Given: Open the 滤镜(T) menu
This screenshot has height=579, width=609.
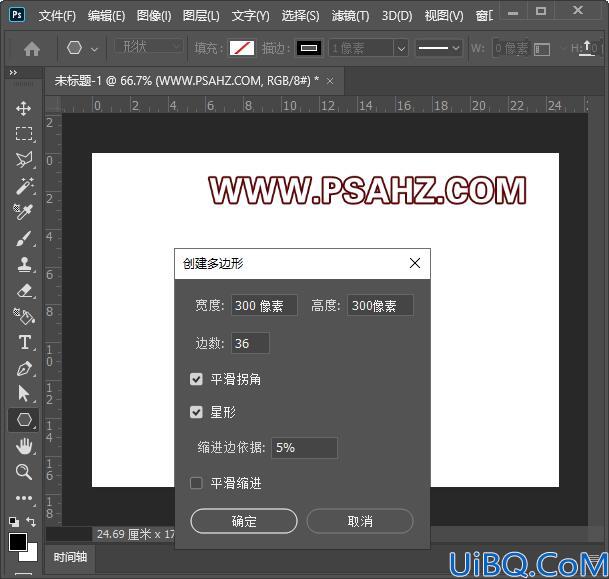Looking at the screenshot, I should point(350,16).
